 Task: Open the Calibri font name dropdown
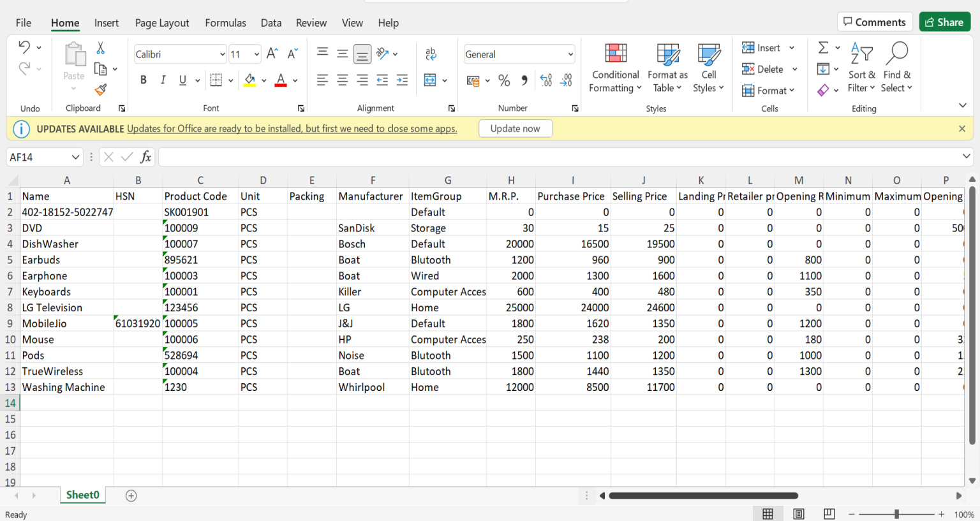(222, 54)
